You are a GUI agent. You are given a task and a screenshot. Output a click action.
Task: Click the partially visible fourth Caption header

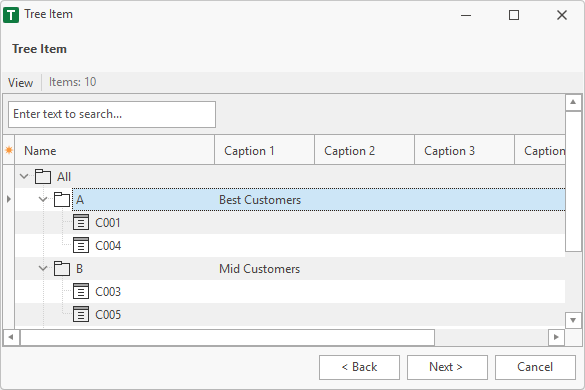click(540, 150)
